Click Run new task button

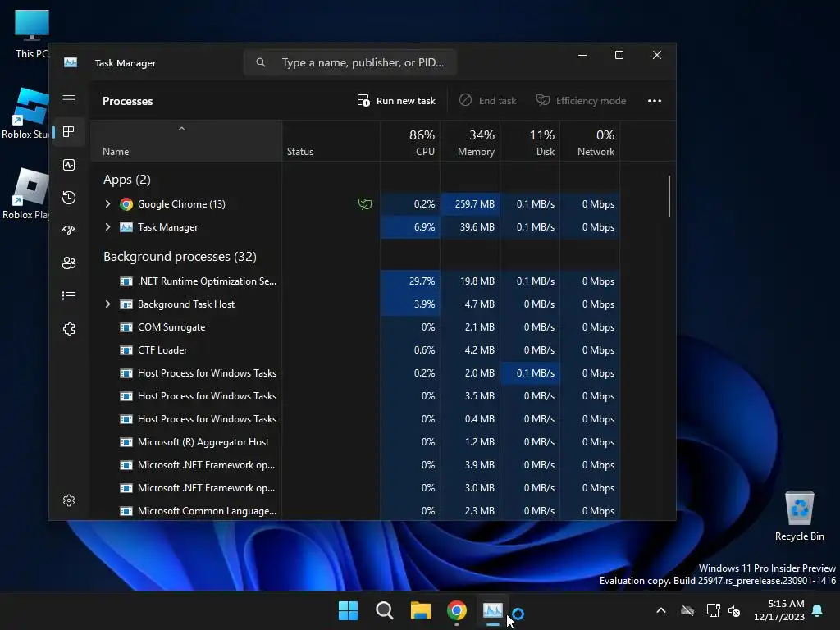tap(396, 101)
